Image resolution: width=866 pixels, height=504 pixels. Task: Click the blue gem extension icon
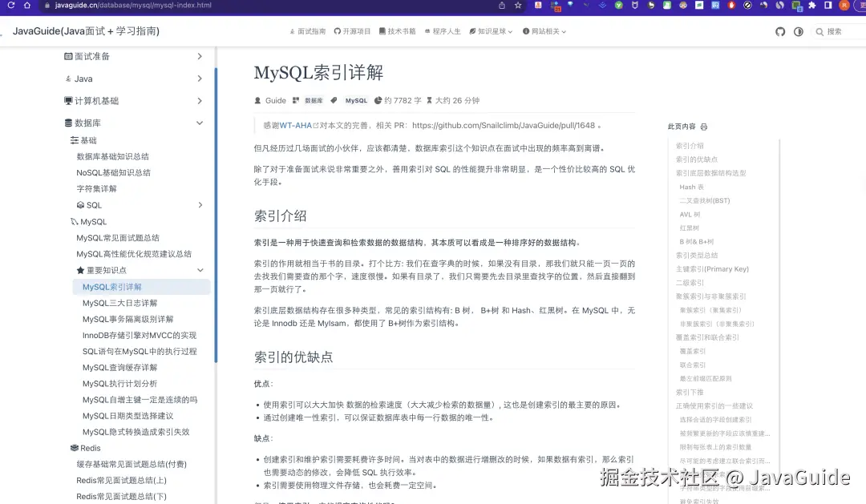click(570, 5)
